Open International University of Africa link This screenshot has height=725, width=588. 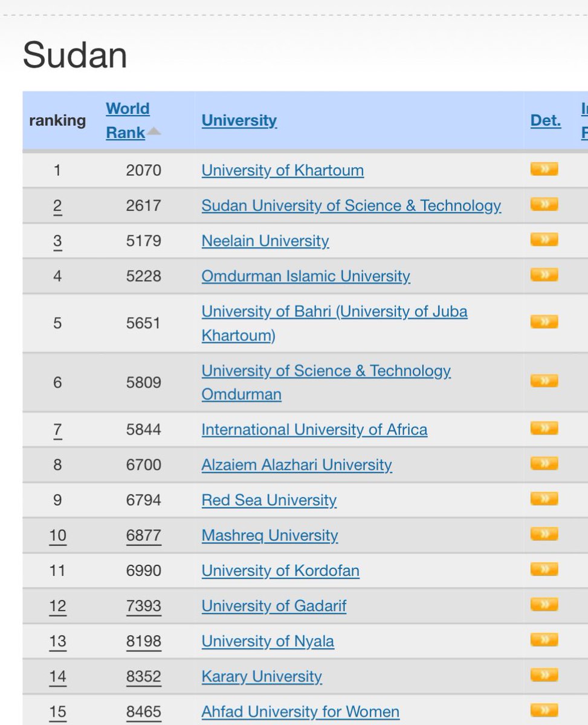click(314, 430)
